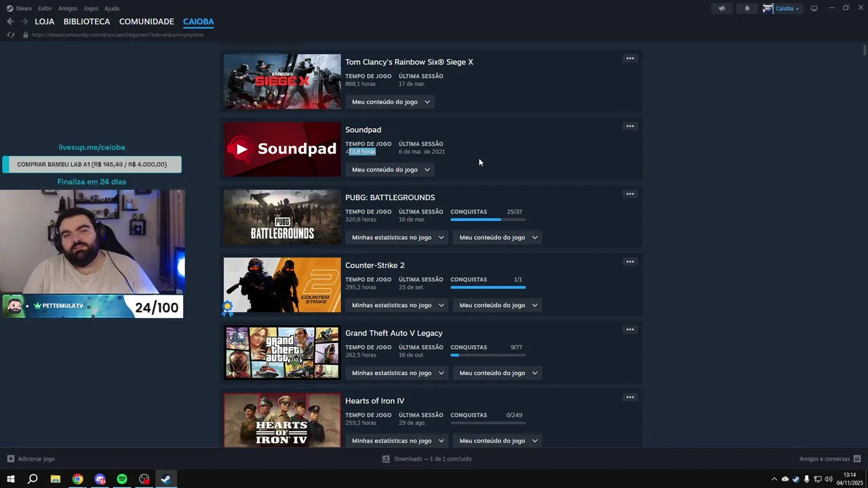Click the PUBG Battlegrounds game thumbnail
The image size is (868, 488).
pos(282,217)
